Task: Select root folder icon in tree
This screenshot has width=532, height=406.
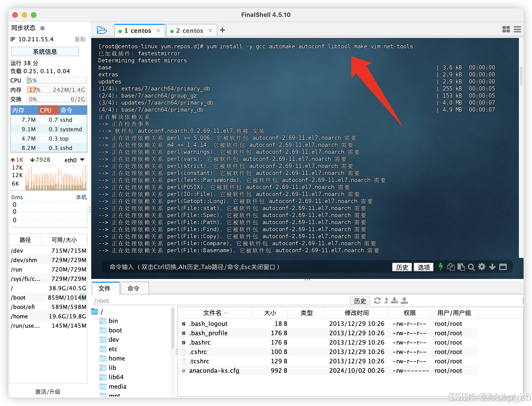Action: coord(95,312)
